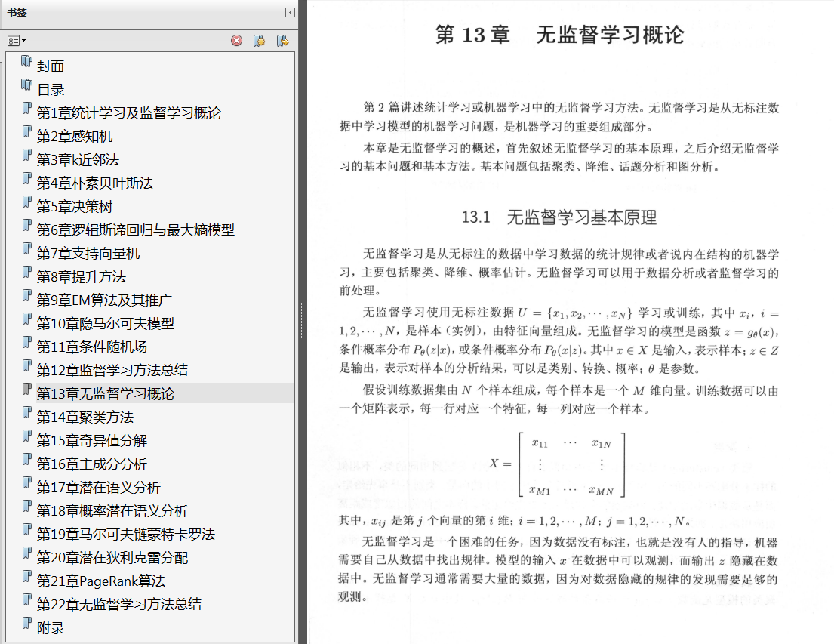Navigate to 第17章潜在语义分析

pyautogui.click(x=98, y=488)
